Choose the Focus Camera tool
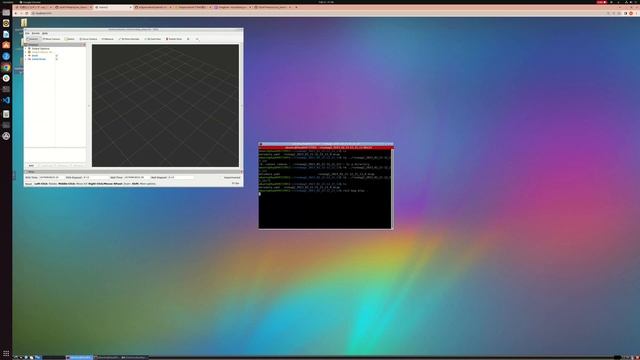Image resolution: width=640 pixels, height=360 pixels. coord(88,39)
